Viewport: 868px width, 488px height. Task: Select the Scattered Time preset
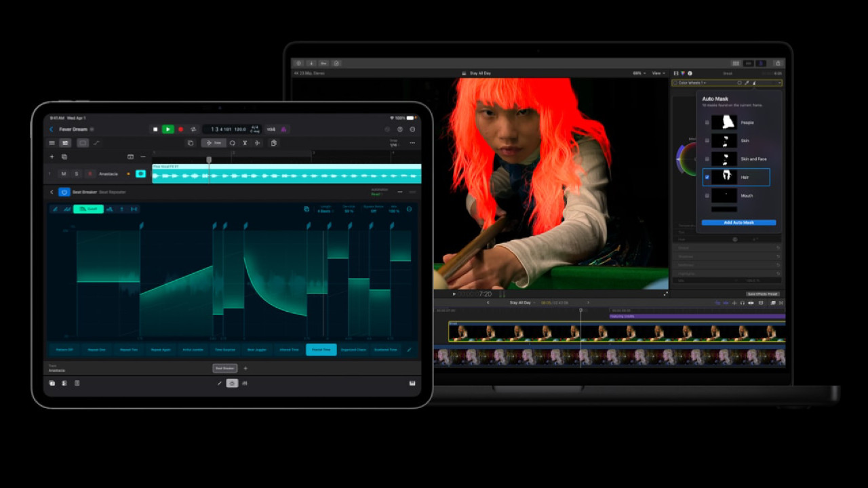tap(385, 350)
